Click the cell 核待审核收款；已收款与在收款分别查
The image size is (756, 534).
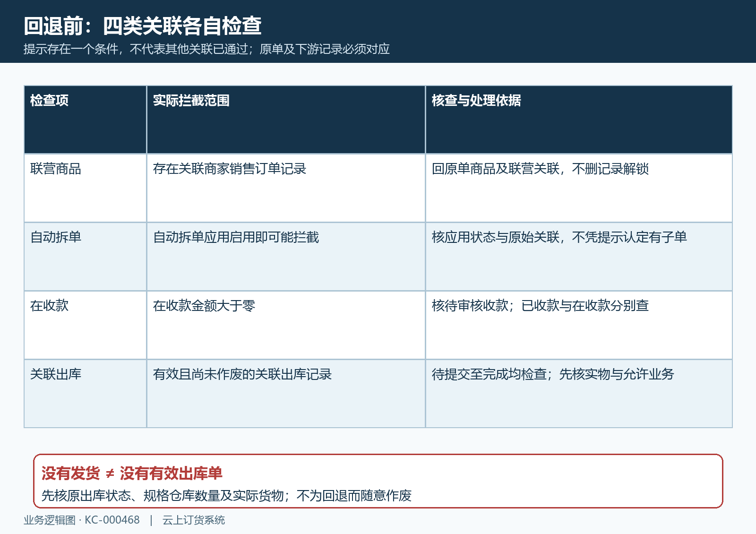tap(579, 325)
